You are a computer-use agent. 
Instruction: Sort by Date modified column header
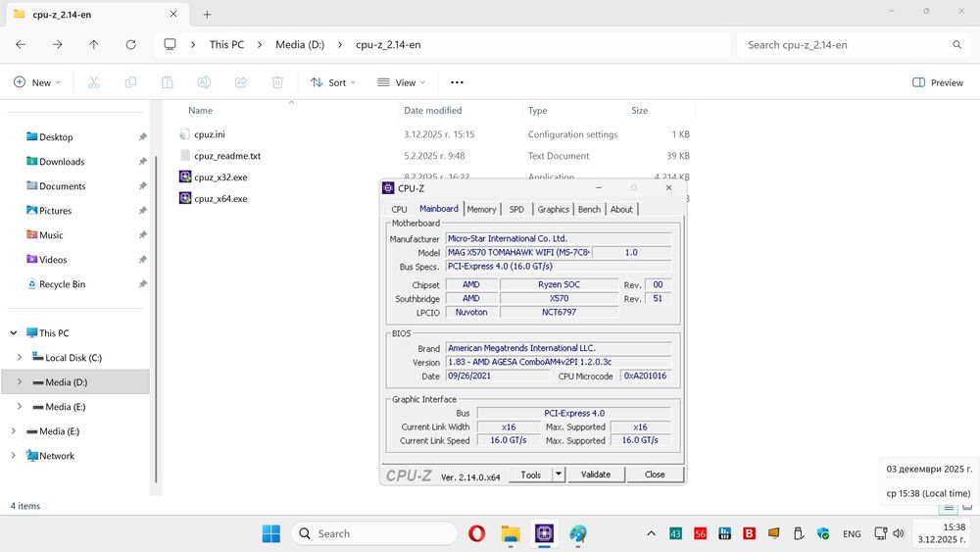(432, 111)
